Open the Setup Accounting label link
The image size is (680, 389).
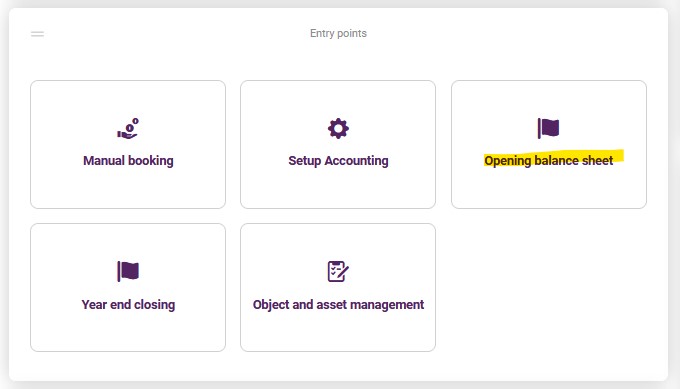pyautogui.click(x=338, y=161)
